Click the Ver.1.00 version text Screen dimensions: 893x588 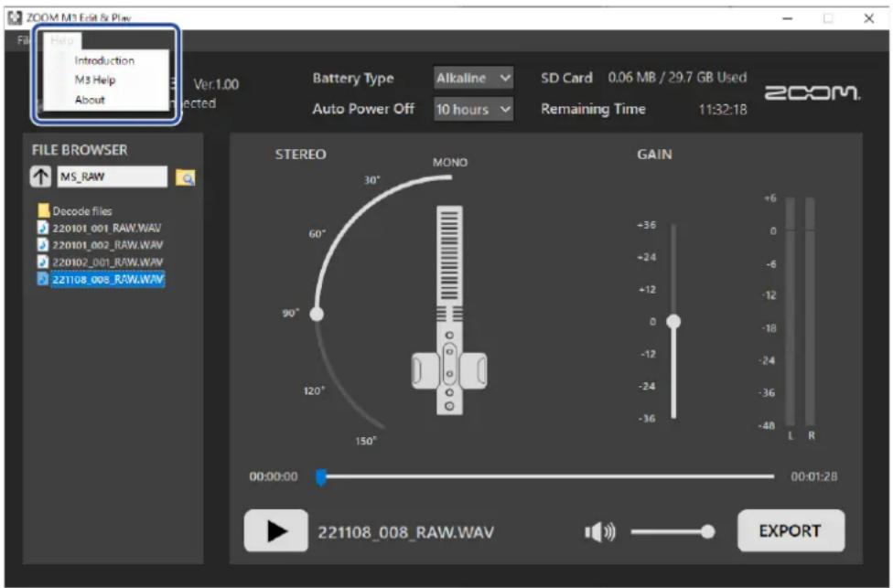(217, 84)
